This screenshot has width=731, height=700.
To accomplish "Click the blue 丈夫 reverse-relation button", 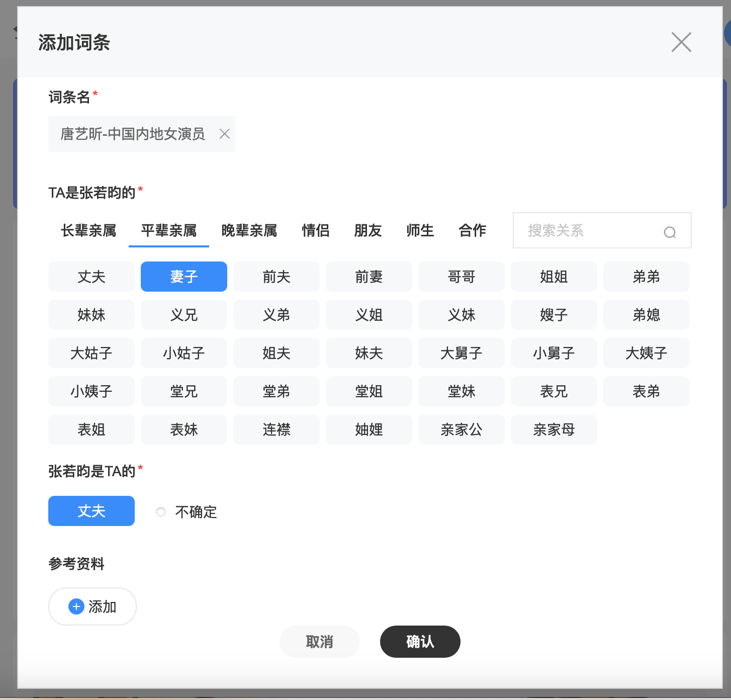I will [92, 511].
